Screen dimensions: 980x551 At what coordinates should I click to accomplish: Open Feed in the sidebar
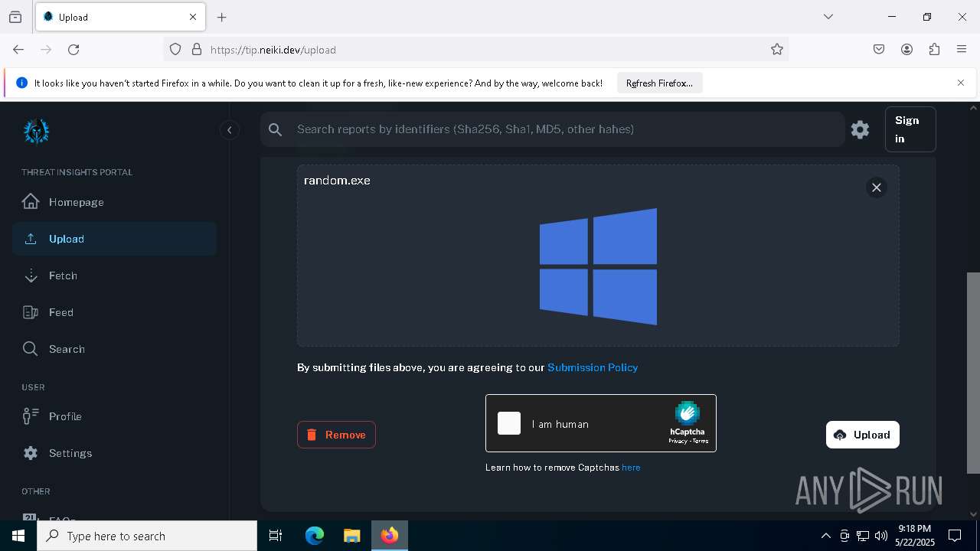pos(114,312)
